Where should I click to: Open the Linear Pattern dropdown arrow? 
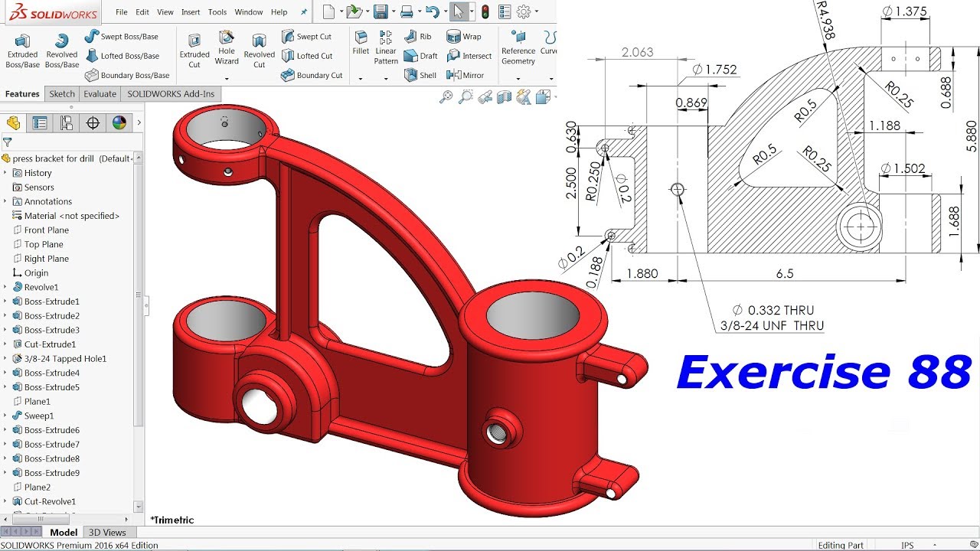pyautogui.click(x=386, y=77)
